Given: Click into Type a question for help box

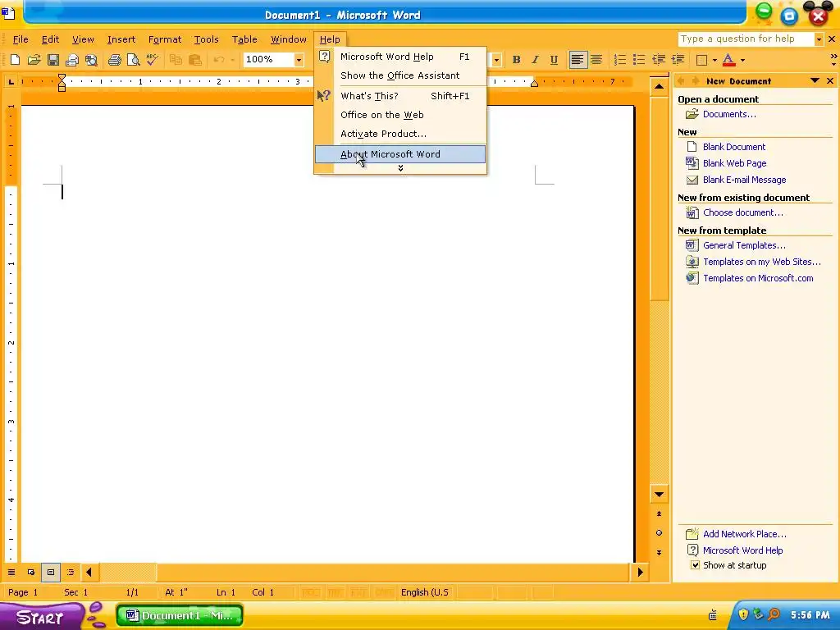Looking at the screenshot, I should pos(746,39).
